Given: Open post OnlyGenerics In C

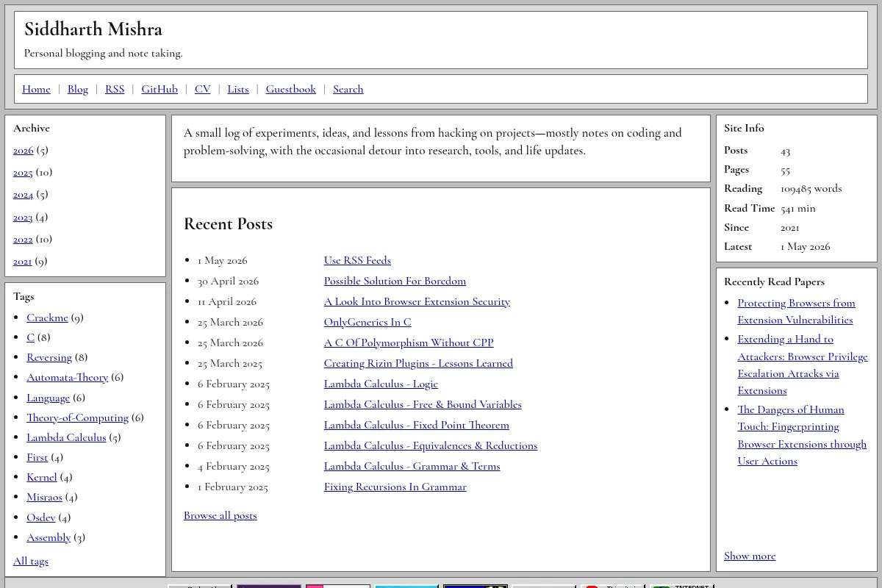Looking at the screenshot, I should click(x=367, y=322).
